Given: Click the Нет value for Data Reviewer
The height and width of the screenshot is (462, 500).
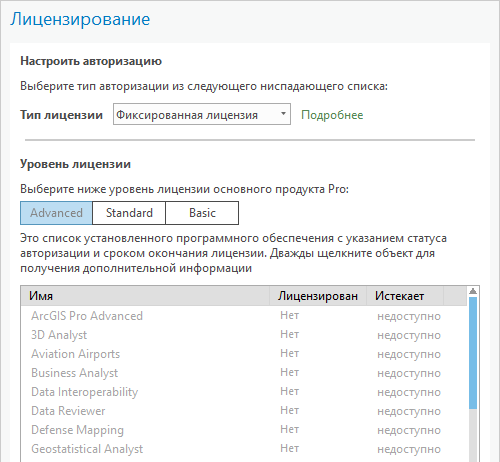Looking at the screenshot, I should [x=289, y=410].
